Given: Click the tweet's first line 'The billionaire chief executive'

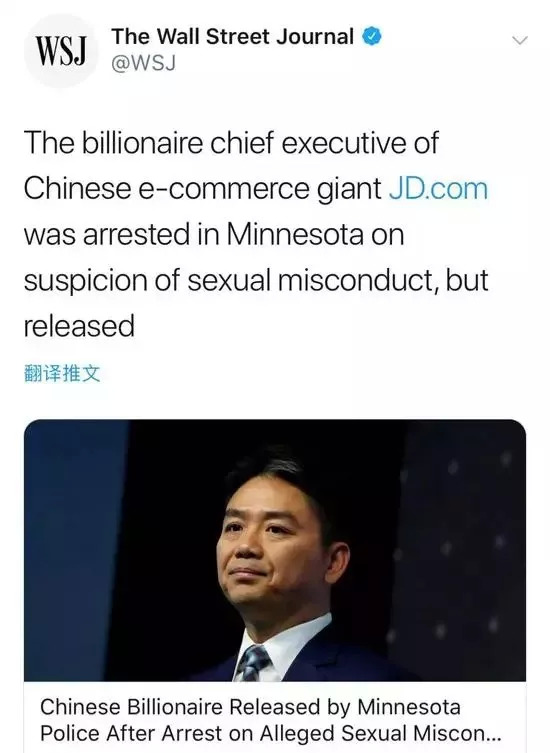Looking at the screenshot, I should click(231, 143).
